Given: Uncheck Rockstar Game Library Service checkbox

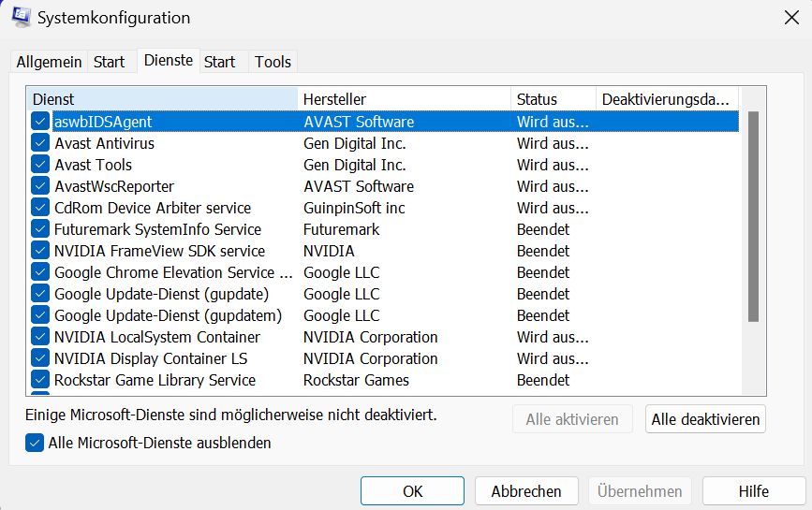Looking at the screenshot, I should [40, 380].
